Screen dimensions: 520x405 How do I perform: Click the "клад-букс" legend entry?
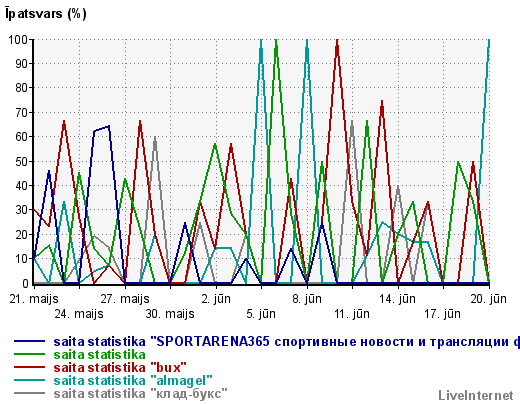tap(140, 393)
